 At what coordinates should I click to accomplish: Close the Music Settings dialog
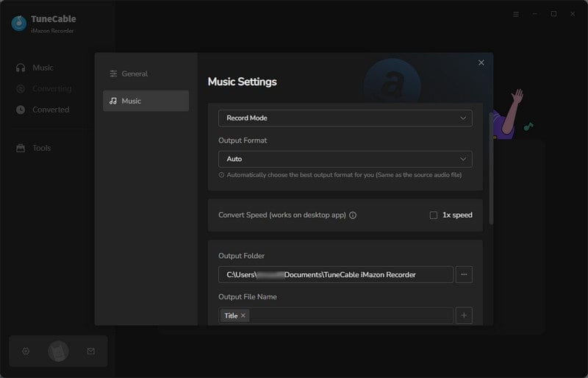tap(481, 63)
